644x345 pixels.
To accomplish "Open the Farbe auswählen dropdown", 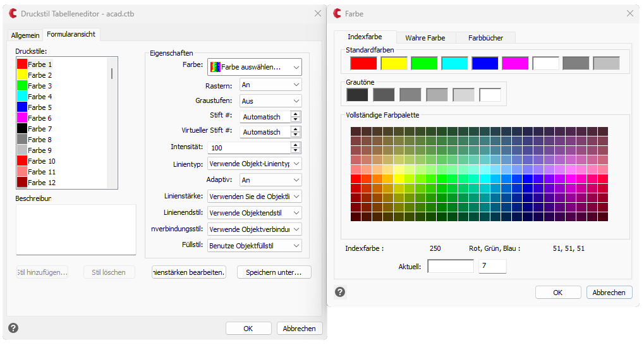I will point(255,67).
